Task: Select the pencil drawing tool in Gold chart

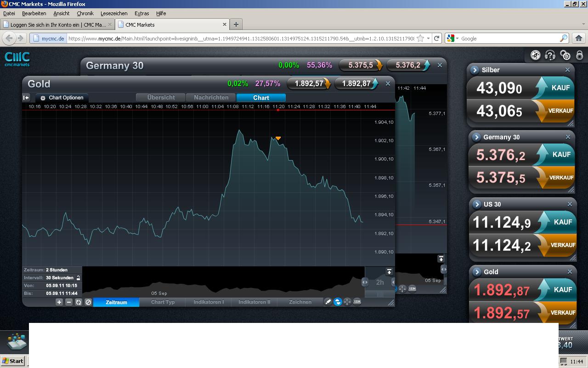Action: pos(328,302)
